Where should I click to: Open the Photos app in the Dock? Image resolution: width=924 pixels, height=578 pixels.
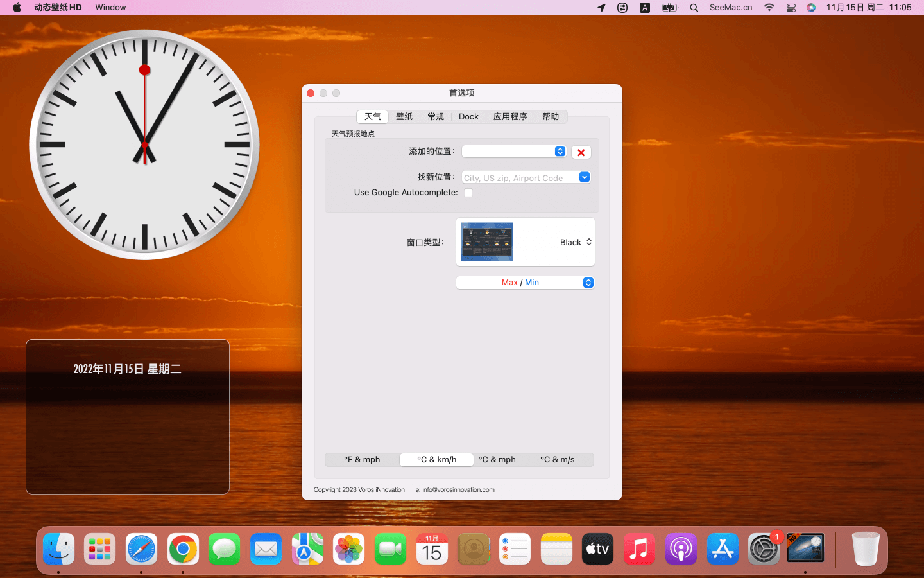pos(349,549)
